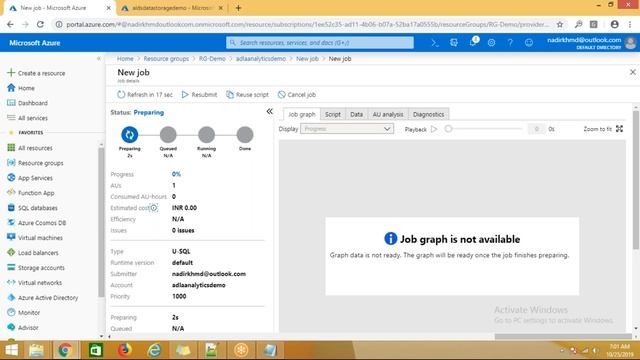
Task: Switch to the Data tab
Action: tap(356, 114)
